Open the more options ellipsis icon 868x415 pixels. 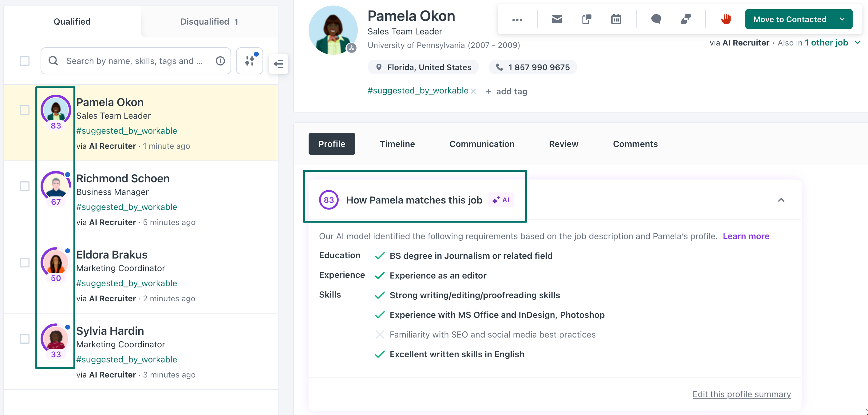[x=517, y=20]
